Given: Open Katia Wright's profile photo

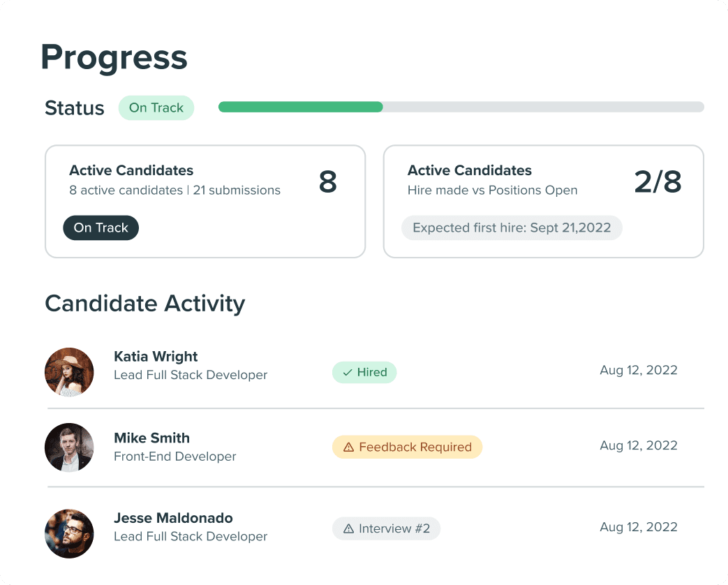Looking at the screenshot, I should pos(69,371).
